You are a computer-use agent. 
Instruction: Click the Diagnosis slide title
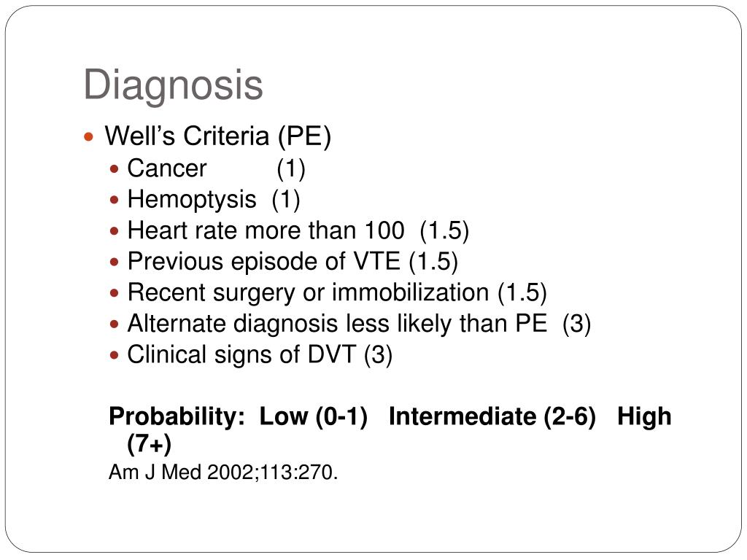[173, 85]
